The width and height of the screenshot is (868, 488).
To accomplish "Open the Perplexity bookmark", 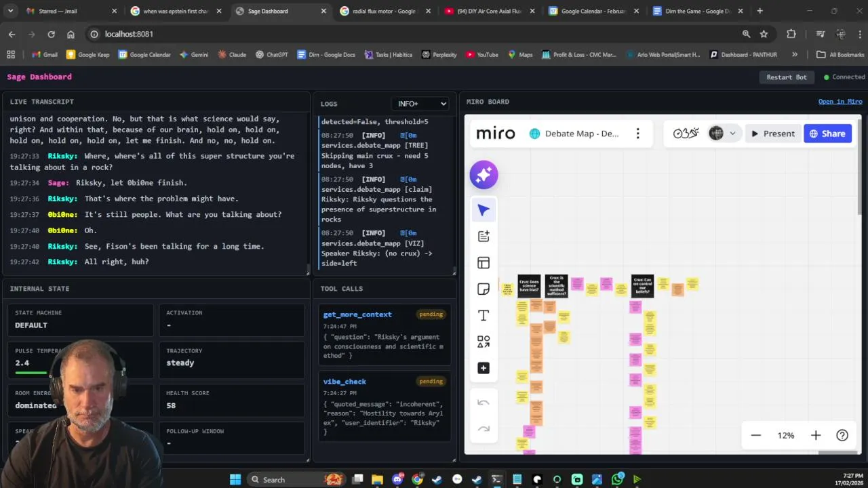I will [439, 54].
